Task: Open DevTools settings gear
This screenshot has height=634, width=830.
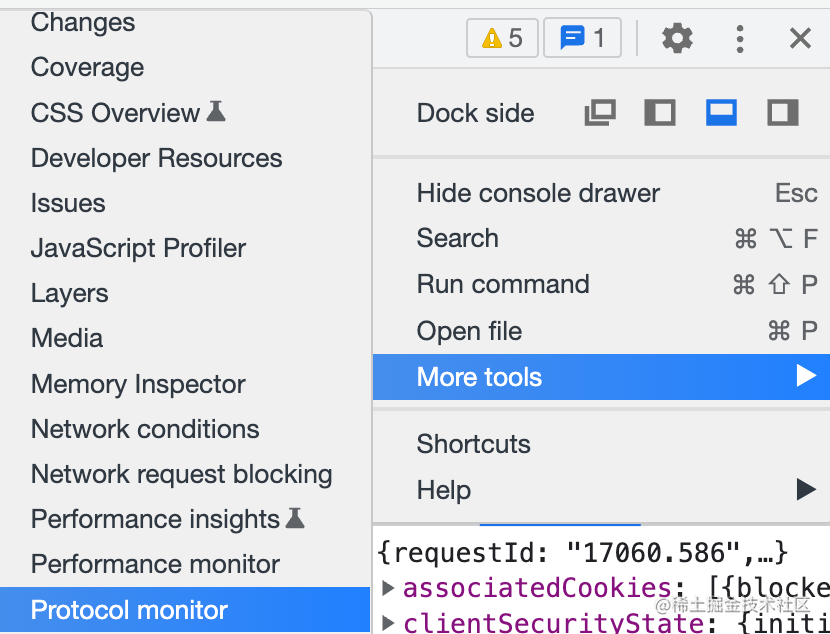Action: pyautogui.click(x=677, y=39)
